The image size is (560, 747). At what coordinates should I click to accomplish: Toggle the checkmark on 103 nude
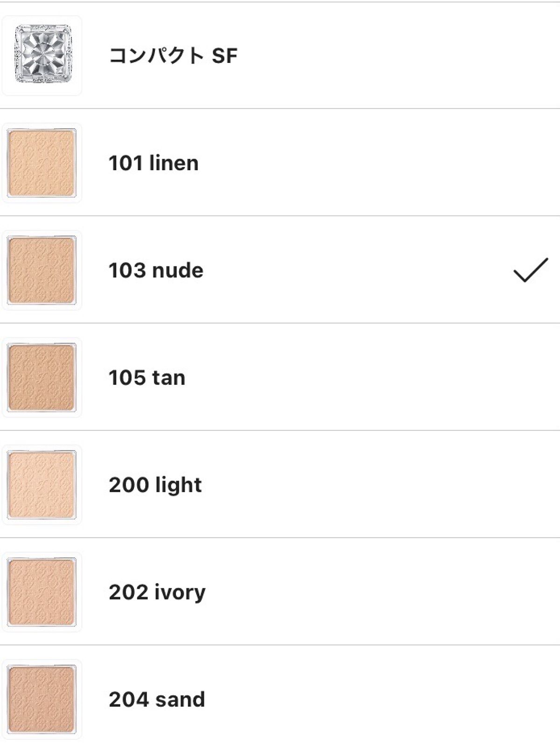531,270
